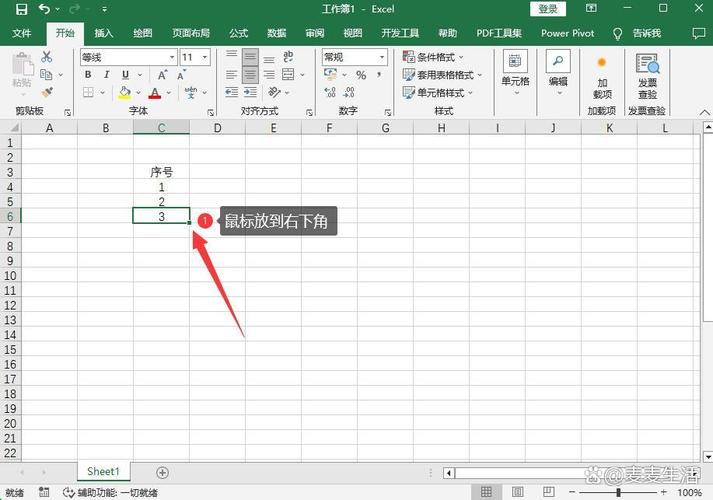Click the phonetic guide (wén) icon

pyautogui.click(x=191, y=93)
